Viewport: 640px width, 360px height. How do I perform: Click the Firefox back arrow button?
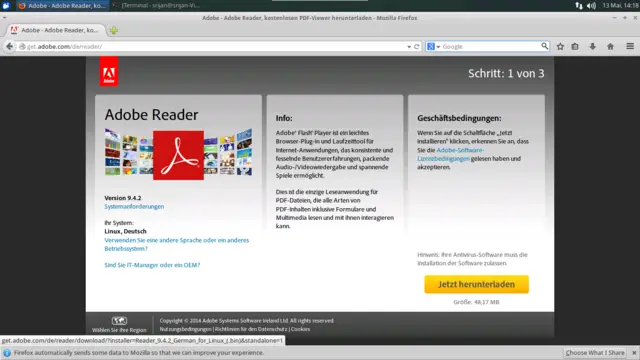point(9,47)
